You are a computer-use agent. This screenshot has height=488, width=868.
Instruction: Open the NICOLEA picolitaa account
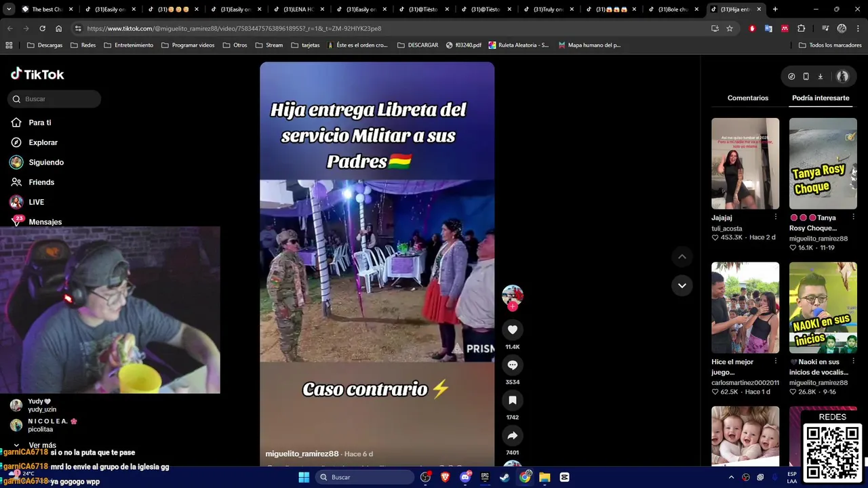coord(43,425)
